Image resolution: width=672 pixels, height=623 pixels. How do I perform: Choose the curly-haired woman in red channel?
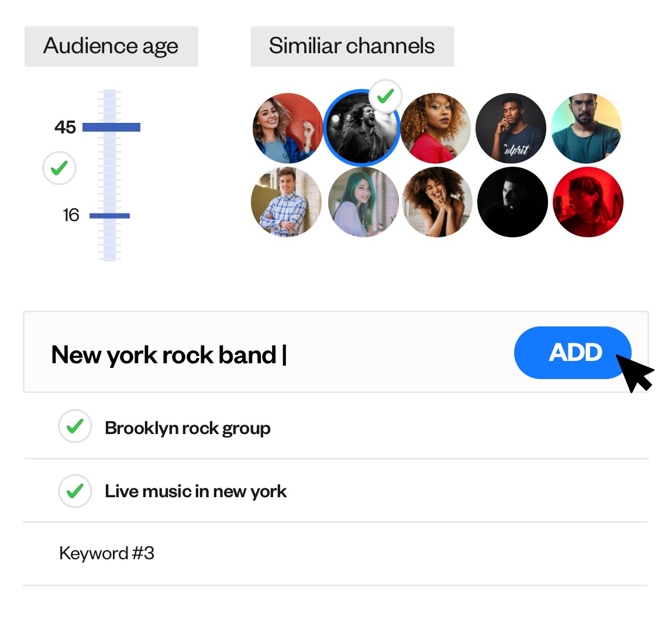click(x=436, y=128)
